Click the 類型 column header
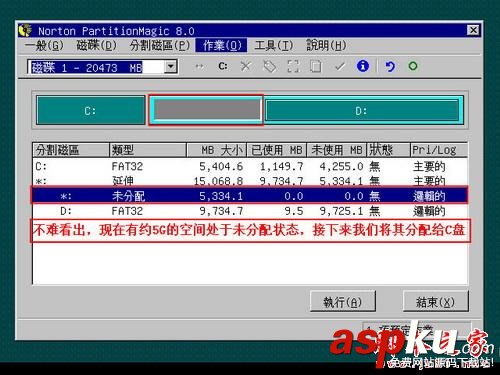500x375 pixels. [x=148, y=150]
